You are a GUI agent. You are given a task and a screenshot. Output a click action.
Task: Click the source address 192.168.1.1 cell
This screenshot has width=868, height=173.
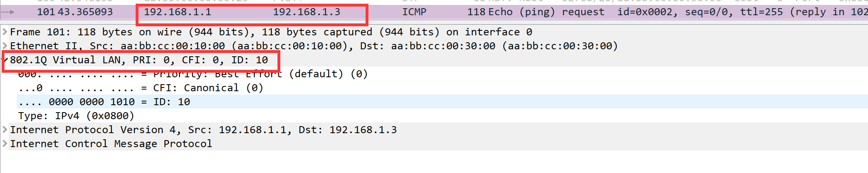[177, 12]
